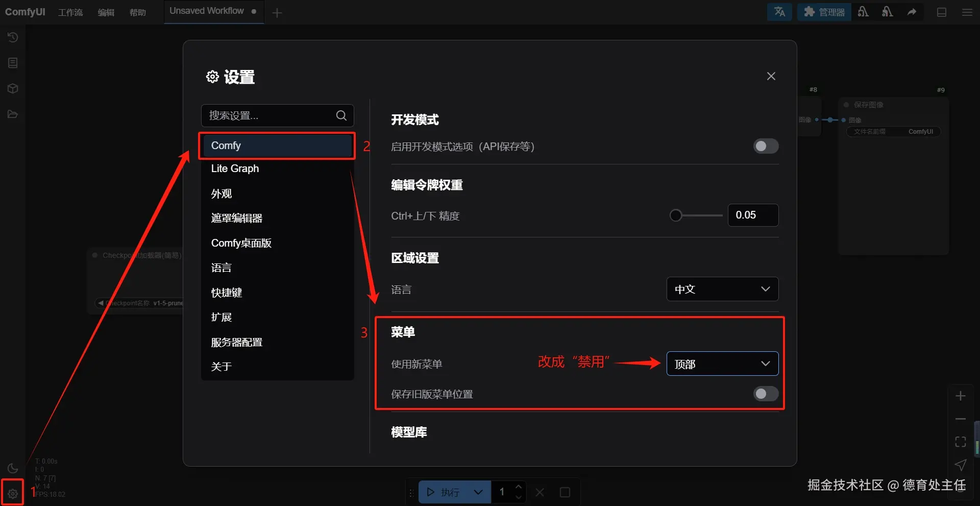Enable the developer mode options toggle

click(766, 147)
